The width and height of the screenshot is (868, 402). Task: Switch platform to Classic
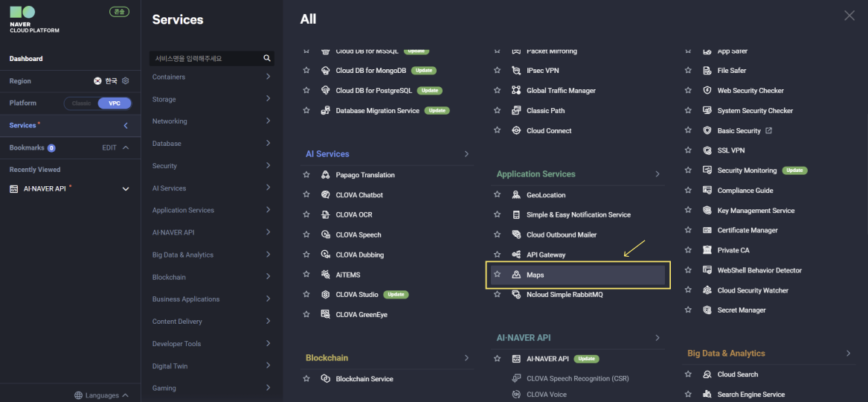pos(81,103)
